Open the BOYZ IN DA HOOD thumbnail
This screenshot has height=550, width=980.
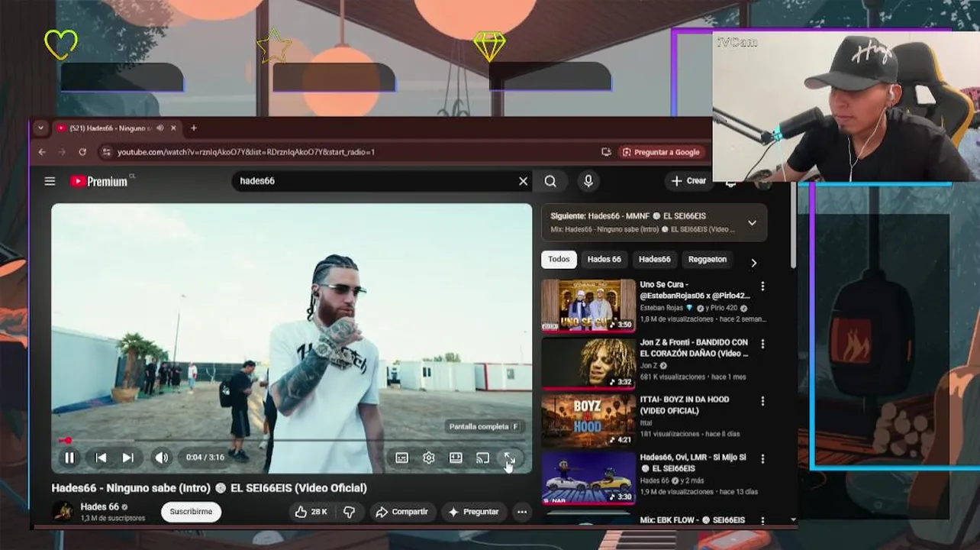pos(588,421)
